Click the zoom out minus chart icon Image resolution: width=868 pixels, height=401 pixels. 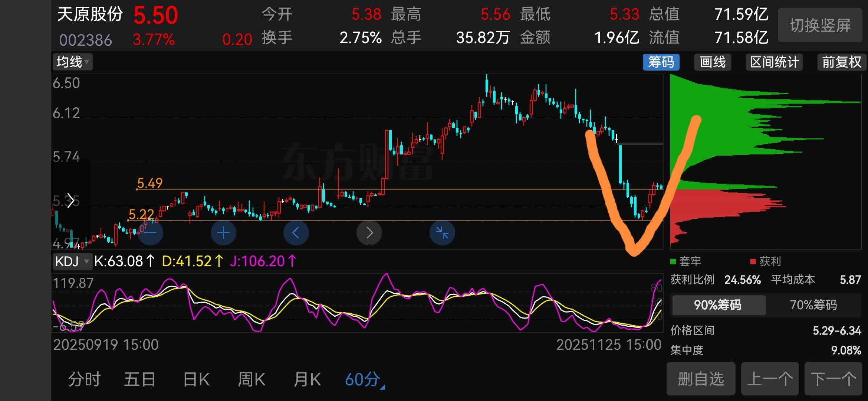point(150,233)
